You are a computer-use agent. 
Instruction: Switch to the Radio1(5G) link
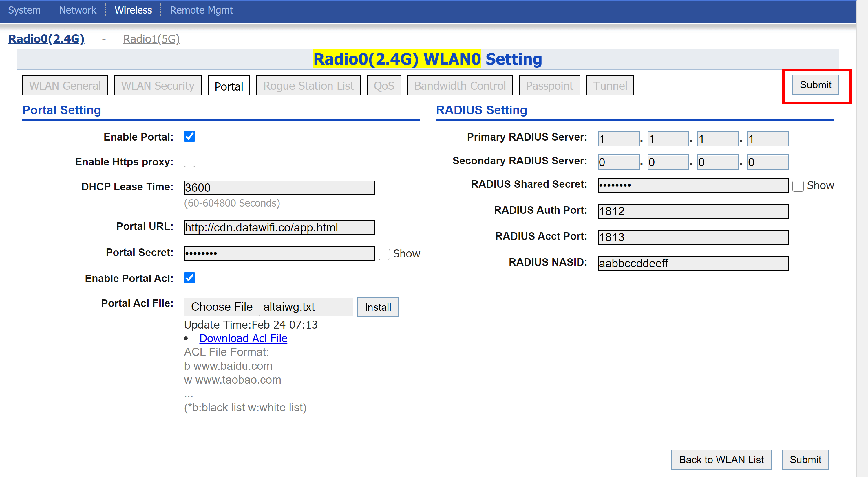pyautogui.click(x=151, y=39)
